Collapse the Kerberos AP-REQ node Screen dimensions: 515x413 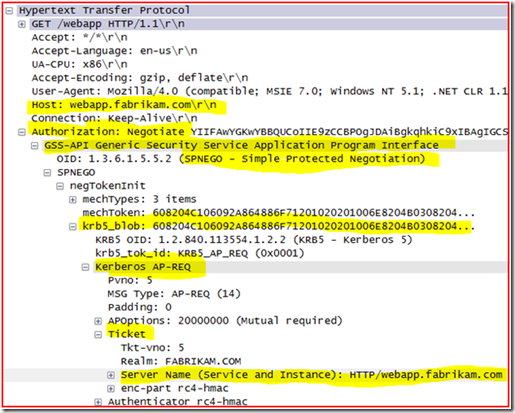tap(85, 267)
